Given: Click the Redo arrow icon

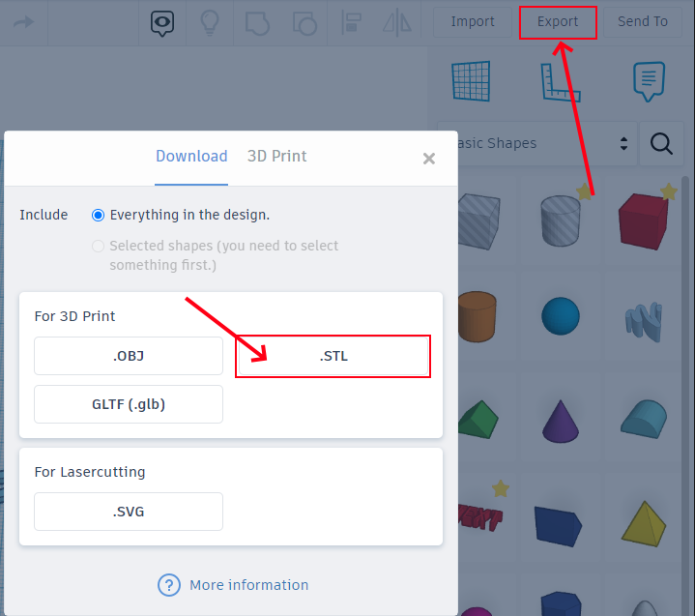Looking at the screenshot, I should tap(24, 21).
